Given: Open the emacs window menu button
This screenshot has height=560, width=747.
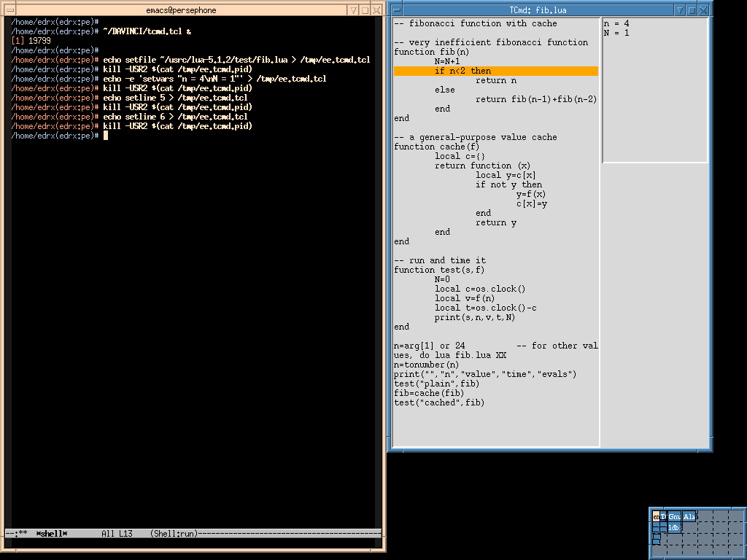Looking at the screenshot, I should (x=10, y=10).
